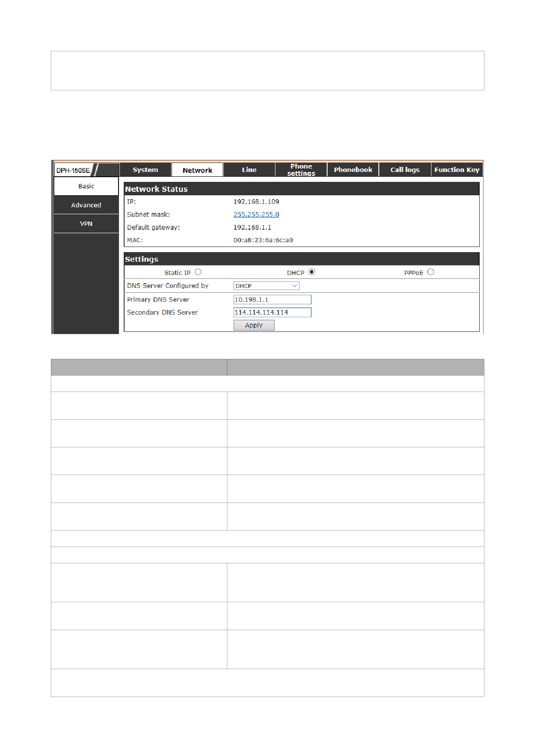Open the 255.255.255.0 subnet mask link
The image size is (534, 756).
pyautogui.click(x=256, y=214)
